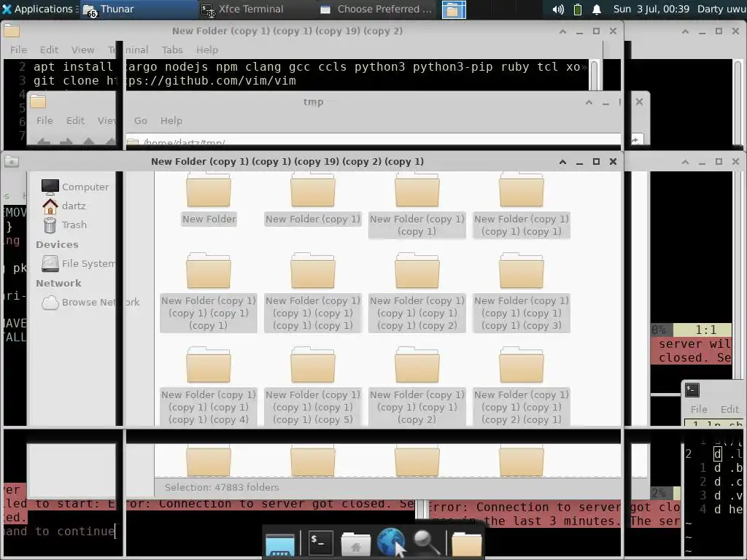Viewport: 747px width, 560px height.
Task: Open the Edit menu in the tmp window
Action: [75, 120]
